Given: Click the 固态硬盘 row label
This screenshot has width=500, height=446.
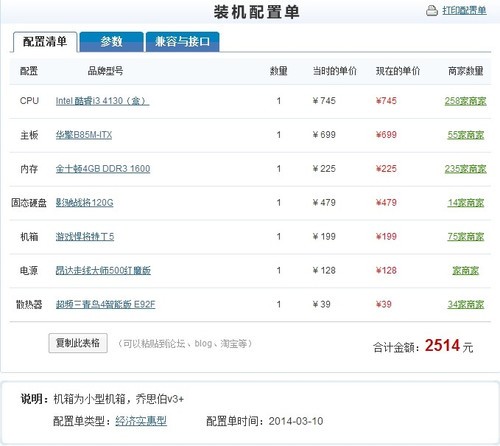Looking at the screenshot, I should (x=29, y=203).
